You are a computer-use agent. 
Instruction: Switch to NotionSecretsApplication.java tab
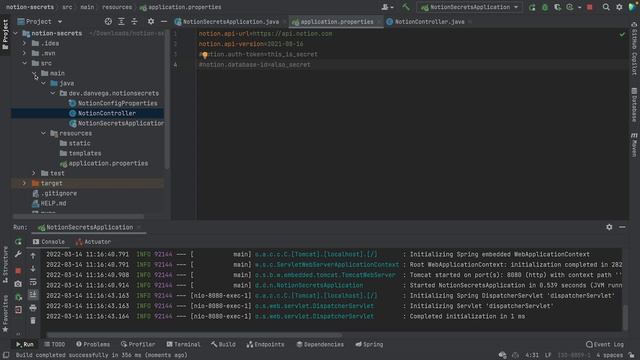point(231,22)
